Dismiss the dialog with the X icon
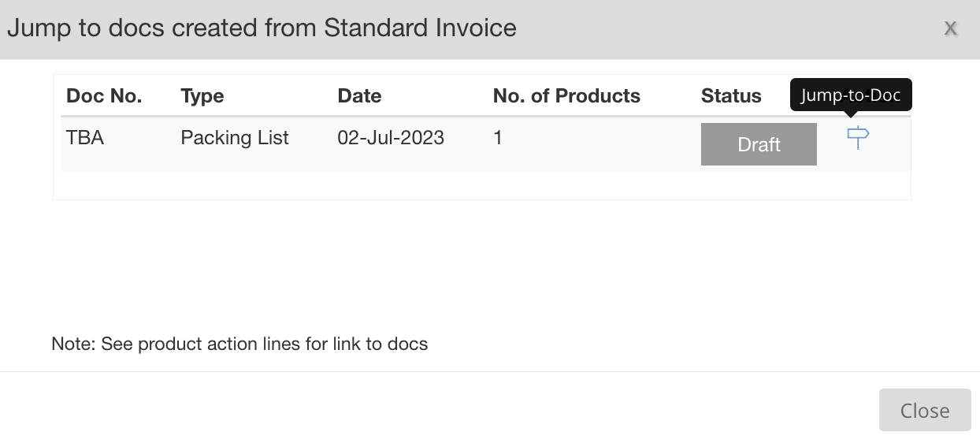Image resolution: width=980 pixels, height=443 pixels. coord(951,28)
